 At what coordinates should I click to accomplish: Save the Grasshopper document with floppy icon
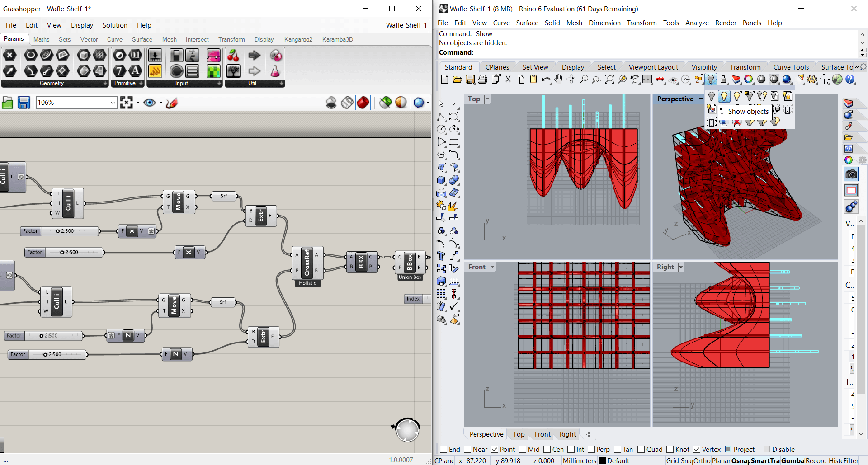[x=24, y=103]
